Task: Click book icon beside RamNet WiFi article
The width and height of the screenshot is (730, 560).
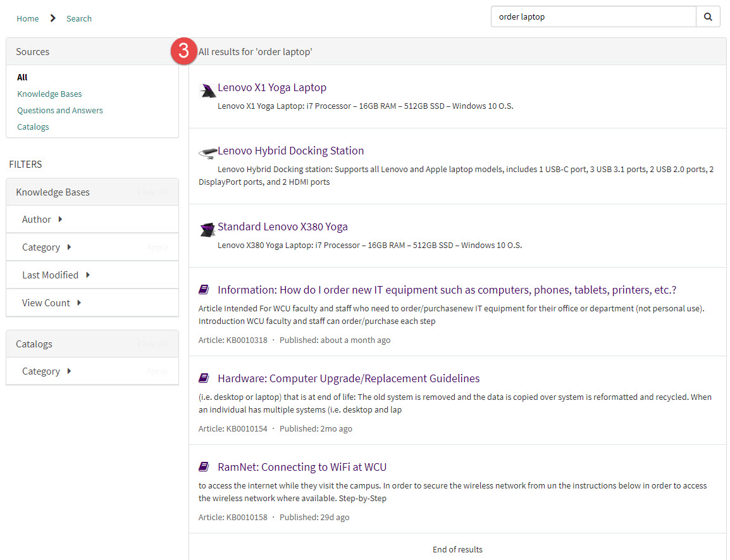Action: click(204, 467)
